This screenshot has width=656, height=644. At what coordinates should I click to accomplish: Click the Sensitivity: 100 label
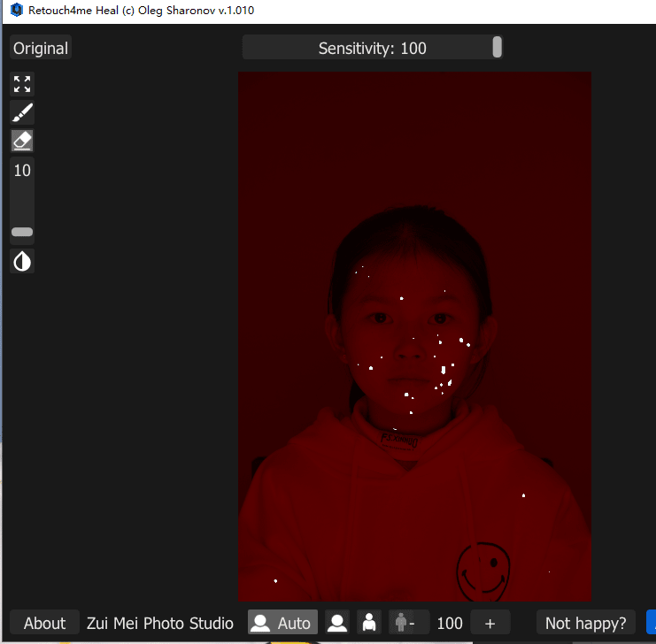click(373, 48)
